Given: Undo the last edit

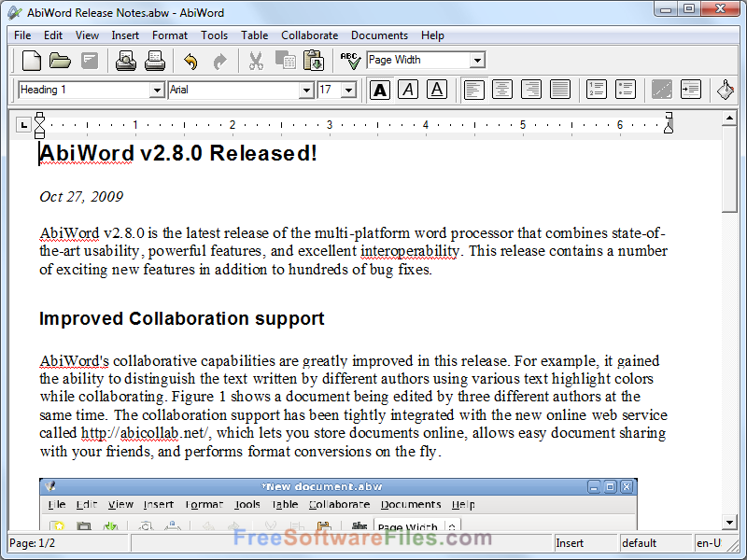Looking at the screenshot, I should [x=190, y=61].
